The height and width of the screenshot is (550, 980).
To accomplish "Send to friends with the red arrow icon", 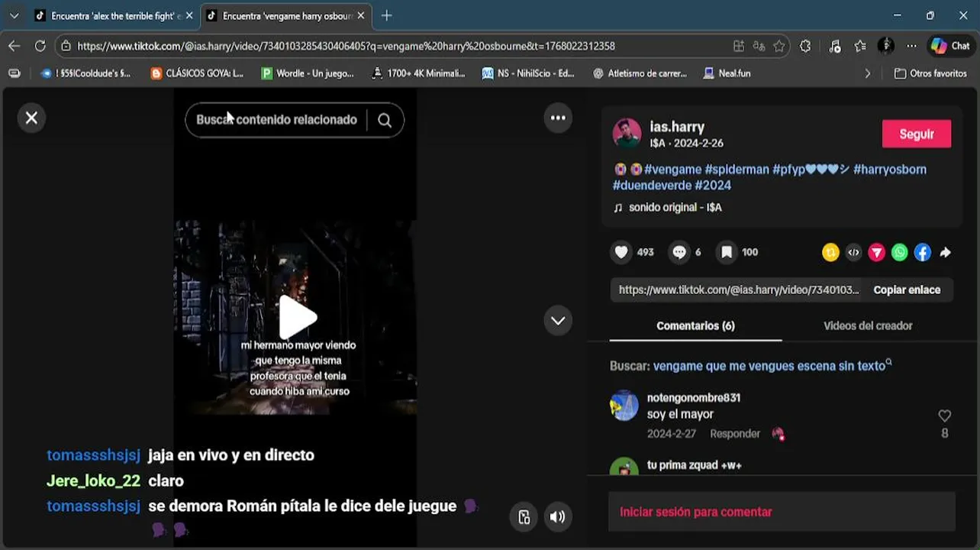I will point(876,253).
